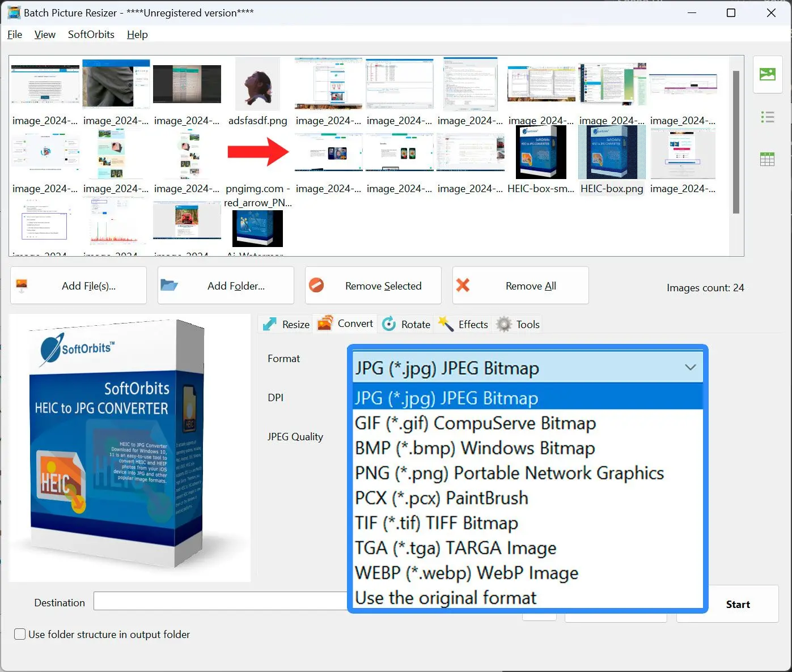Screen dimensions: 792x672
Task: Open the Convert tab
Action: click(x=345, y=324)
